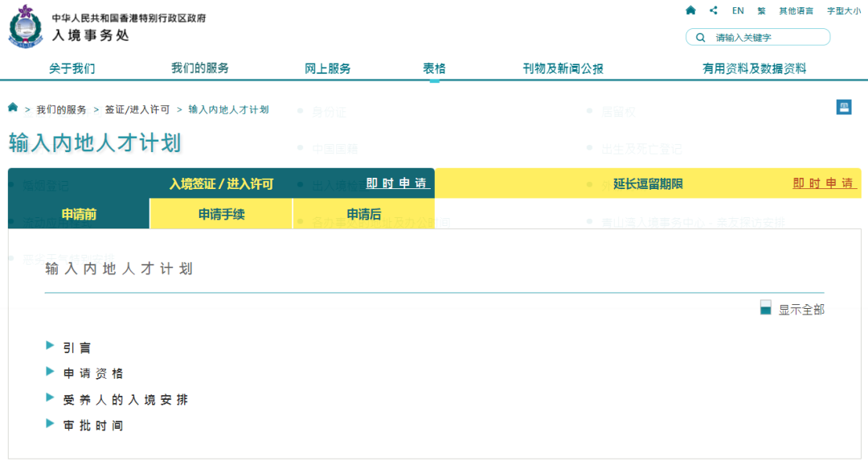868x465 pixels.
Task: Select the 申请手续 tab
Action: pos(221,214)
